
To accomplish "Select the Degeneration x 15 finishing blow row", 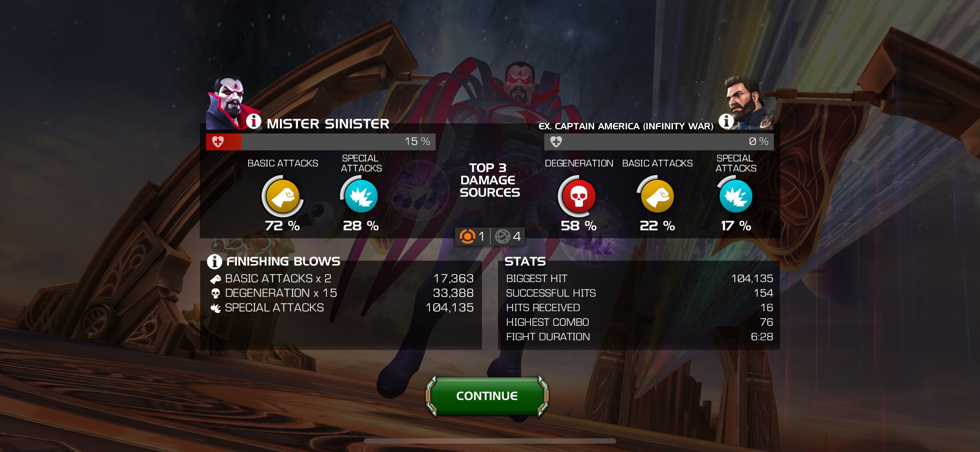I will 341,293.
